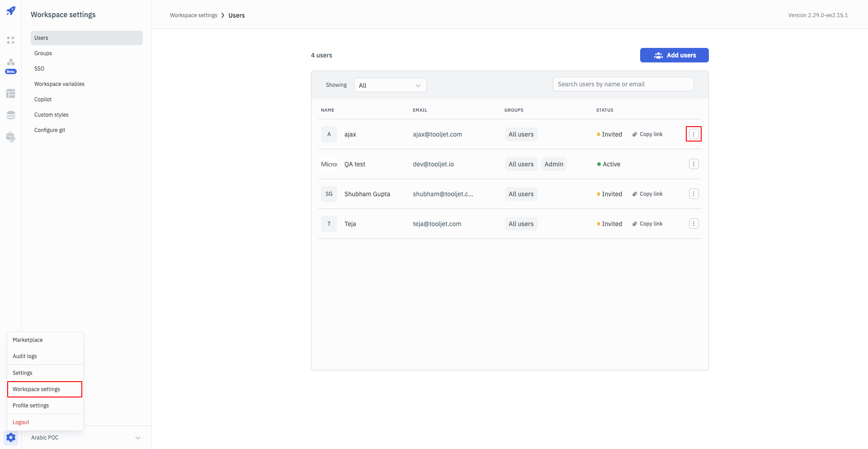
Task: Click Logout in the popup menu
Action: 21,422
